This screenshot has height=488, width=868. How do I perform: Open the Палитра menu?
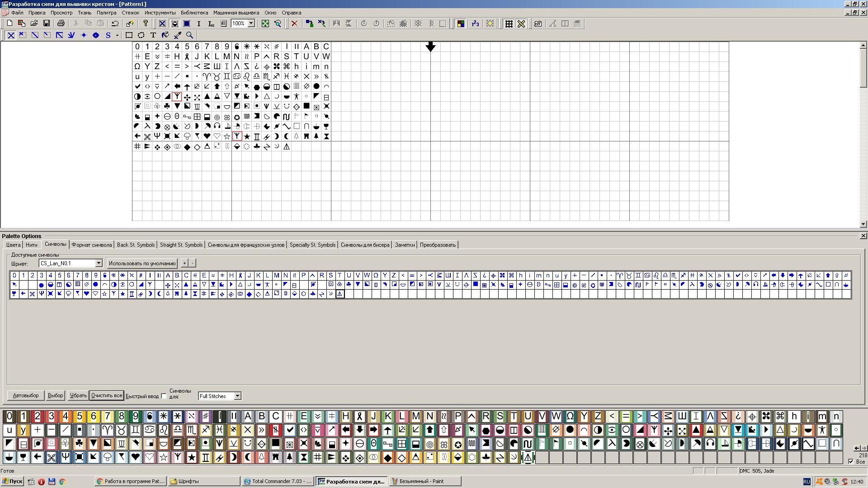[x=106, y=13]
